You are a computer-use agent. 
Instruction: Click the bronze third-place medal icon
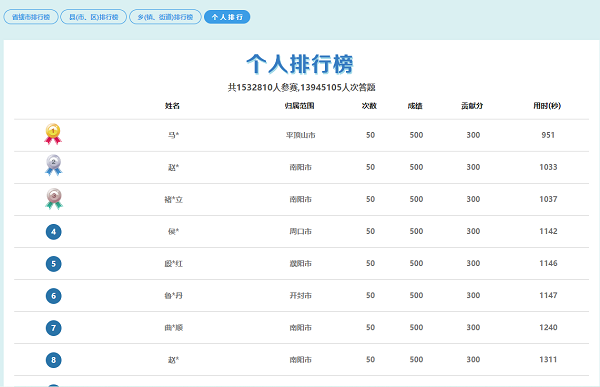(x=54, y=199)
